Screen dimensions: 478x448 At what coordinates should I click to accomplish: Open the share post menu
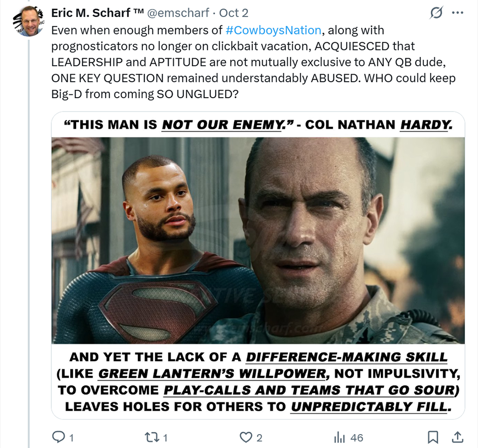click(456, 438)
